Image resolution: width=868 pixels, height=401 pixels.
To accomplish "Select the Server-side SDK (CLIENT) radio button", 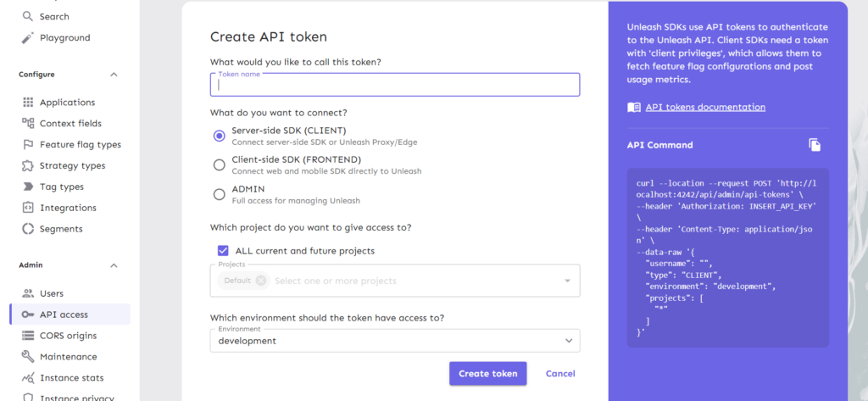I will (x=220, y=136).
